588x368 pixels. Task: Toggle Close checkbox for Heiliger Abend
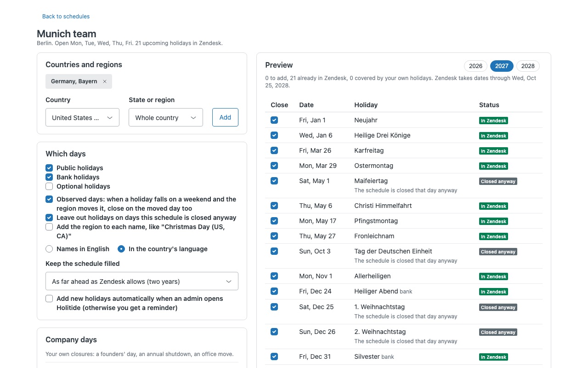click(x=274, y=291)
